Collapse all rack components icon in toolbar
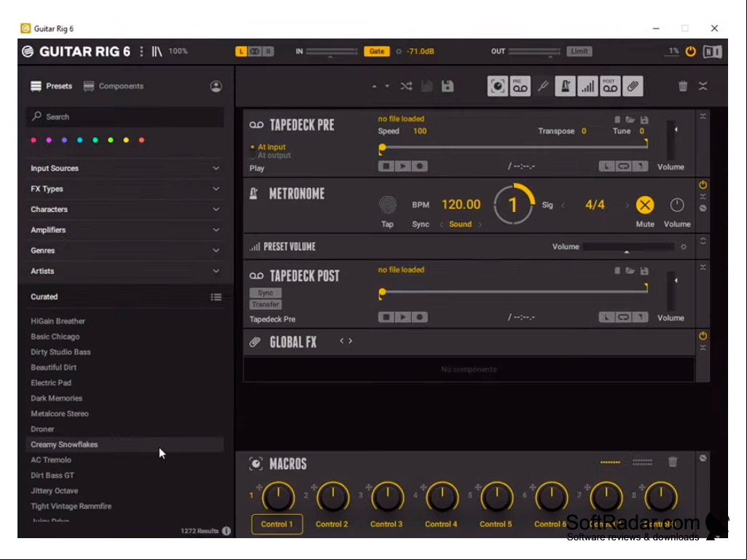Image resolution: width=747 pixels, height=560 pixels. click(703, 86)
